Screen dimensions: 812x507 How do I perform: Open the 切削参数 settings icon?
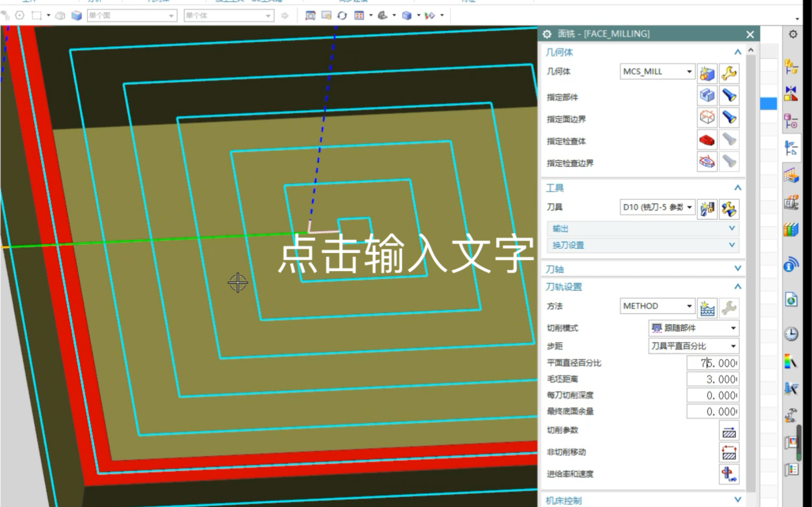(x=729, y=432)
